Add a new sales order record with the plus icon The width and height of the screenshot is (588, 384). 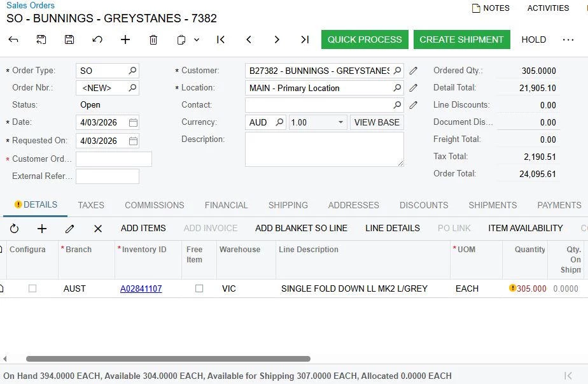pos(125,39)
